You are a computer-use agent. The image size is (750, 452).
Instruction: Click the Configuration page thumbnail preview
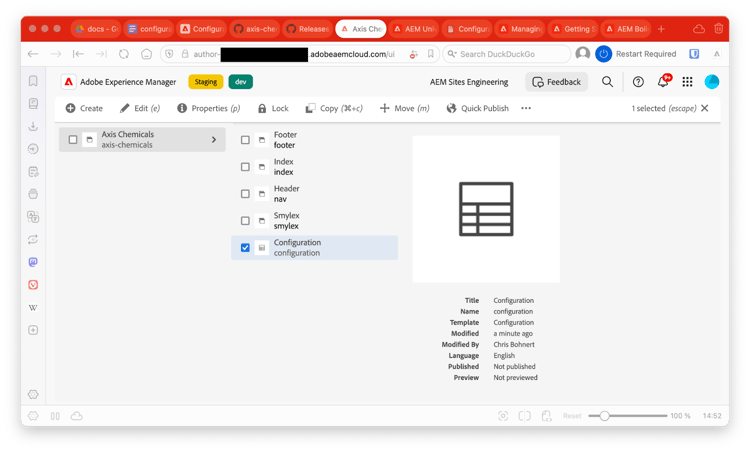point(486,209)
